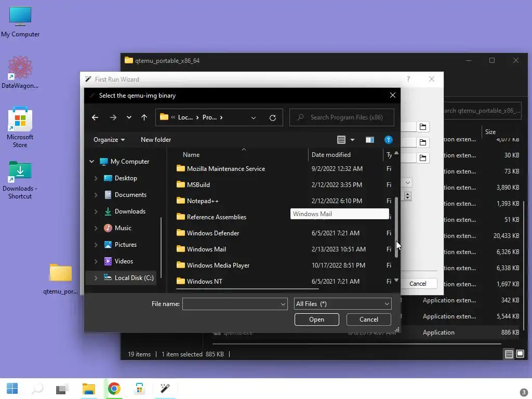This screenshot has width=532, height=399.
Task: Expand the Music tree node
Action: 96,228
